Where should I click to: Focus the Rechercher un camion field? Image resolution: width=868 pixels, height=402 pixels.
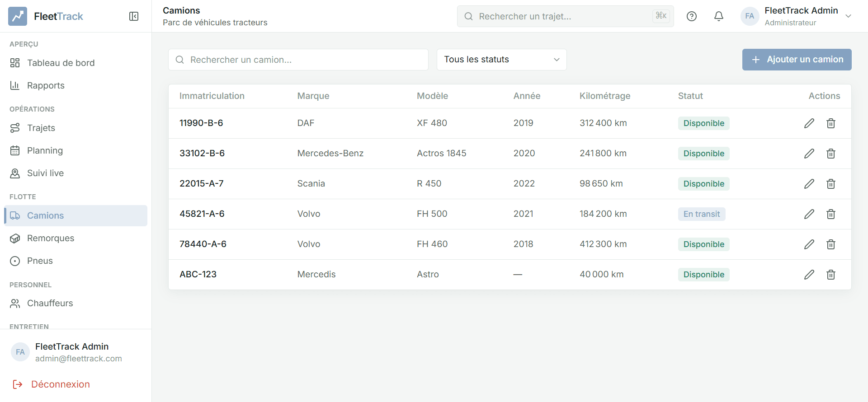(x=298, y=60)
